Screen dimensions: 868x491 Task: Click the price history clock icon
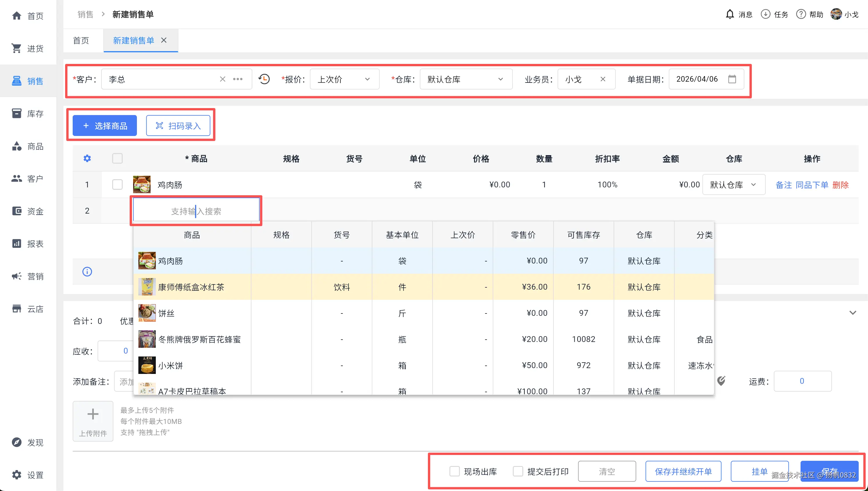click(264, 79)
